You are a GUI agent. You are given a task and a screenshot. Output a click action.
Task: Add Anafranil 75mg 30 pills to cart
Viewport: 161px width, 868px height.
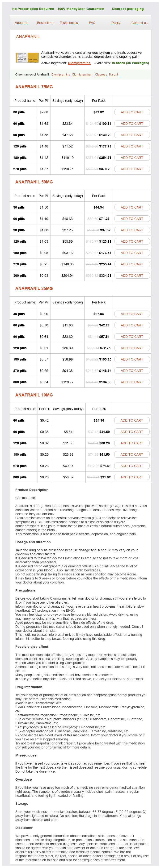[132, 112]
